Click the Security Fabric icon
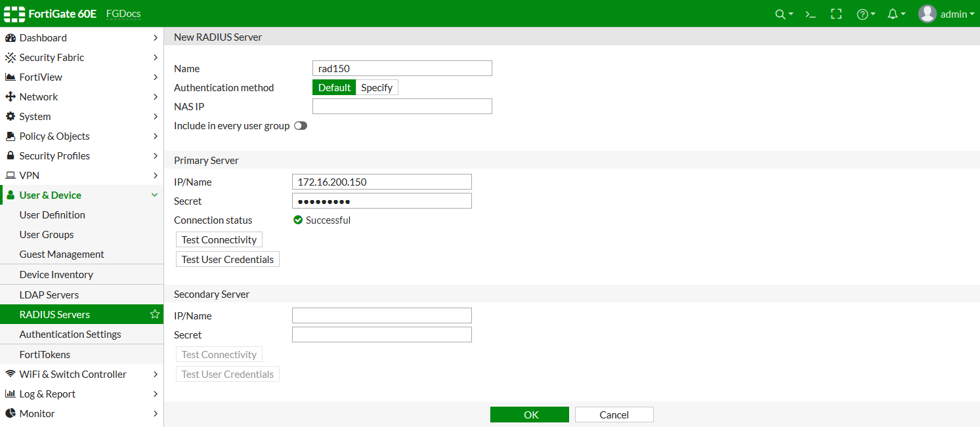980x427 pixels. click(10, 58)
